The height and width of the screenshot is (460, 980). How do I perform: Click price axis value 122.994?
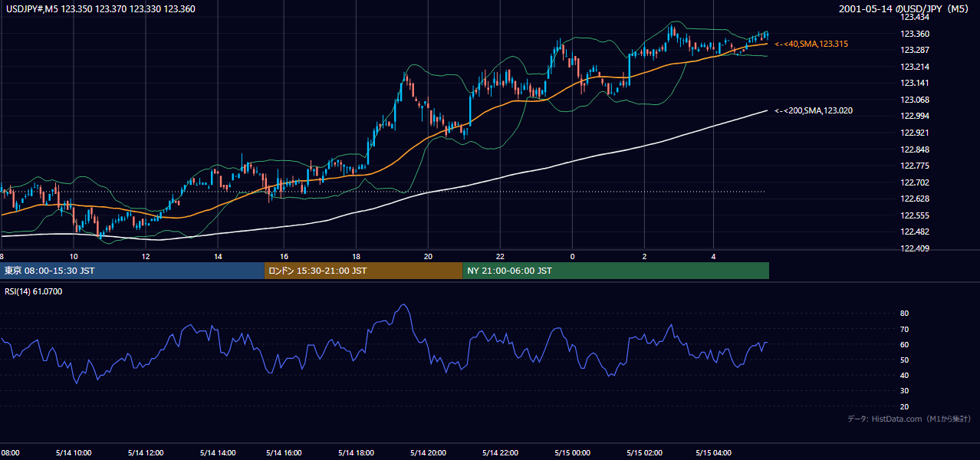[x=914, y=116]
